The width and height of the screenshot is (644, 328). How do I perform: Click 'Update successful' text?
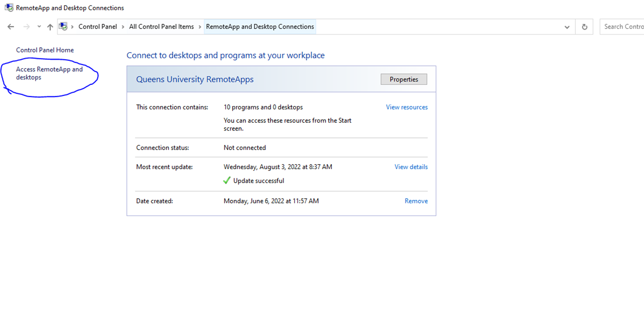259,181
